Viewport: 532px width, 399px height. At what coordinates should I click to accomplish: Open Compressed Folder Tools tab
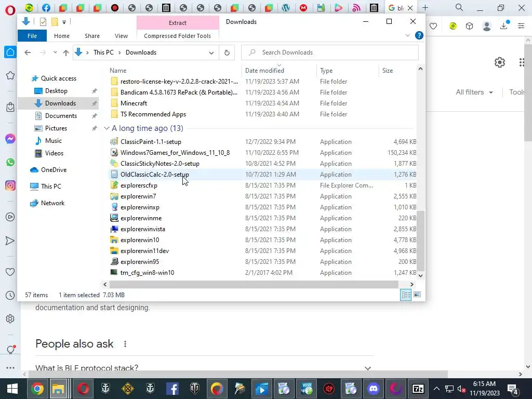click(178, 36)
